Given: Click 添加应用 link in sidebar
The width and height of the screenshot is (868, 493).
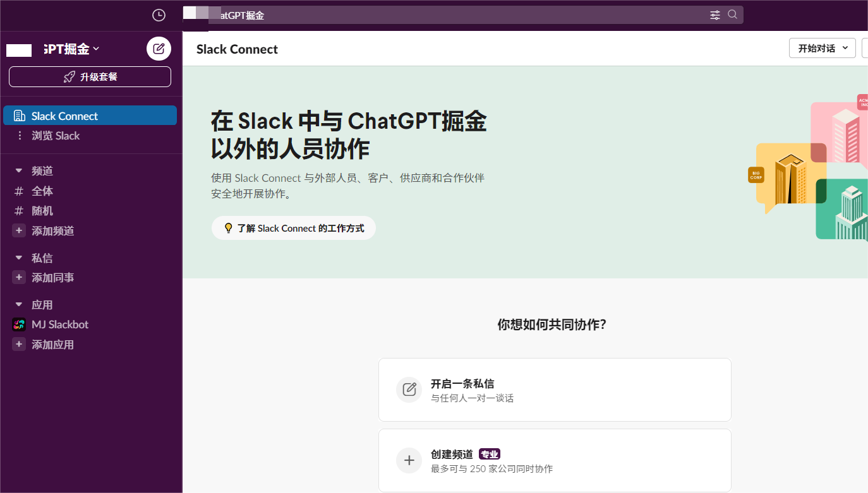Looking at the screenshot, I should coord(53,345).
